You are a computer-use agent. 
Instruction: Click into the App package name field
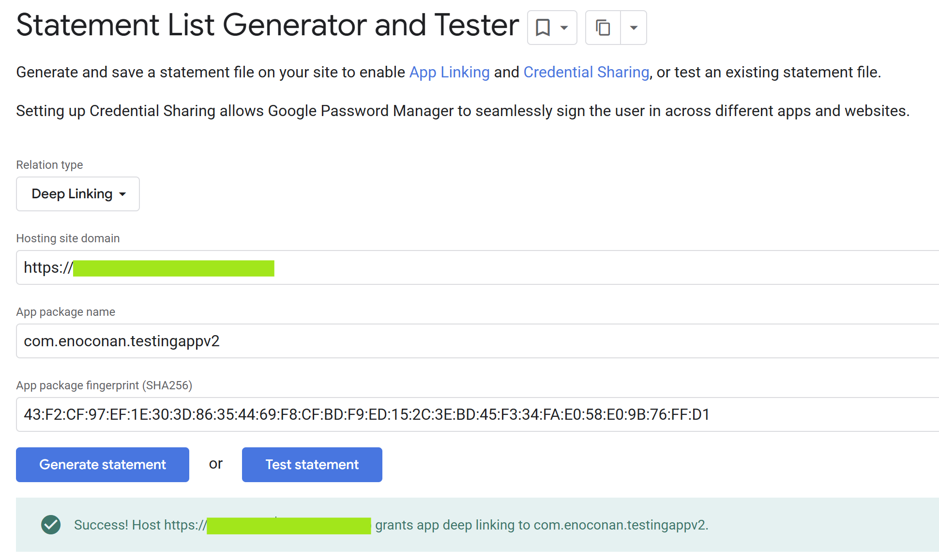pos(484,341)
